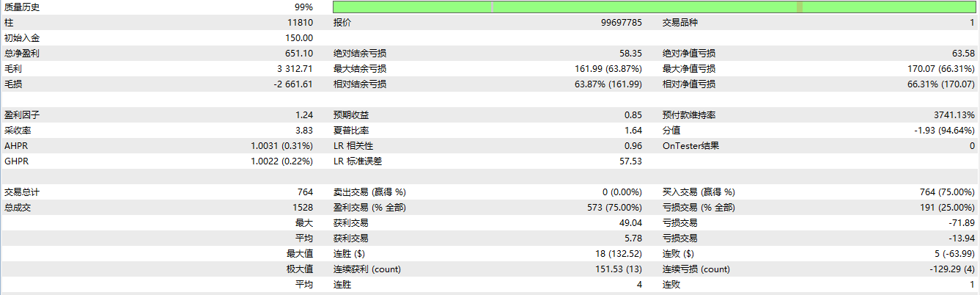Select the AHPR label

[x=15, y=146]
